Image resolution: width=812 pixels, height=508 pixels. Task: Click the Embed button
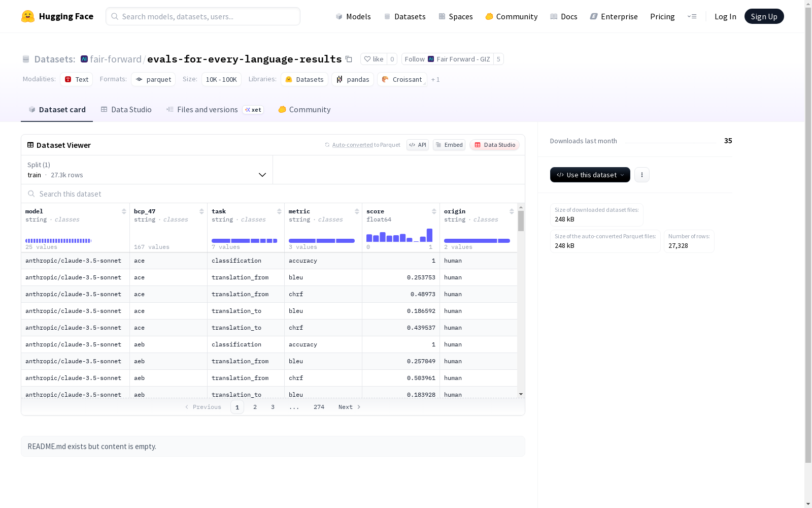[x=449, y=145]
